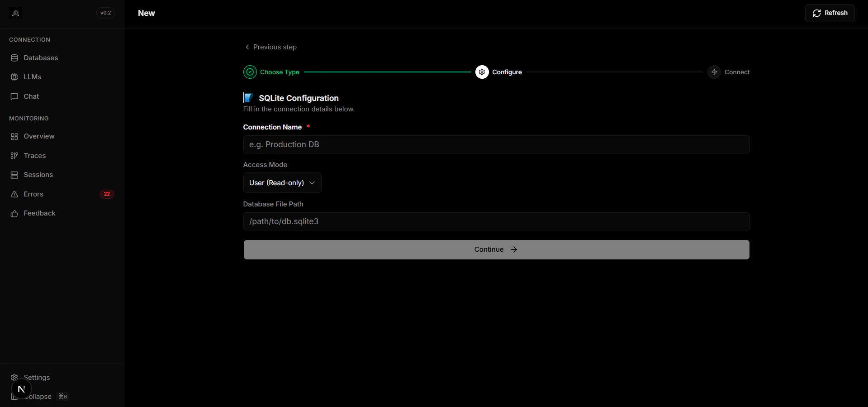Click the 'Access Mode' label
The width and height of the screenshot is (868, 407).
point(265,165)
